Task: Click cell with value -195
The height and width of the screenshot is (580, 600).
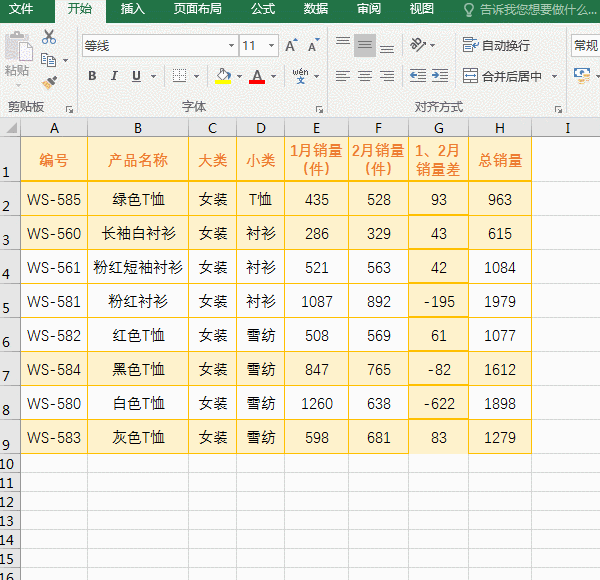Action: [x=439, y=301]
